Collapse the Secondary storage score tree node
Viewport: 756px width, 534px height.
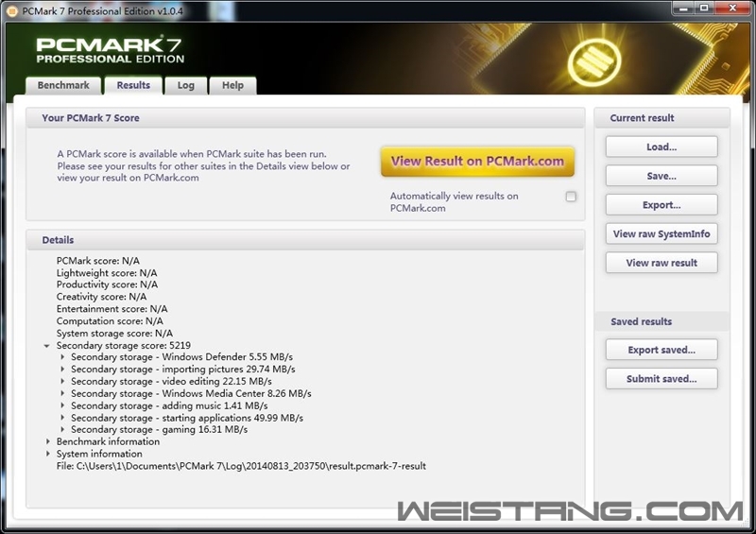(46, 345)
